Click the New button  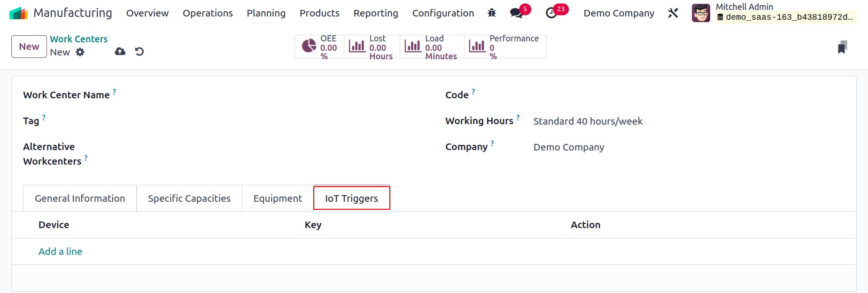(29, 47)
